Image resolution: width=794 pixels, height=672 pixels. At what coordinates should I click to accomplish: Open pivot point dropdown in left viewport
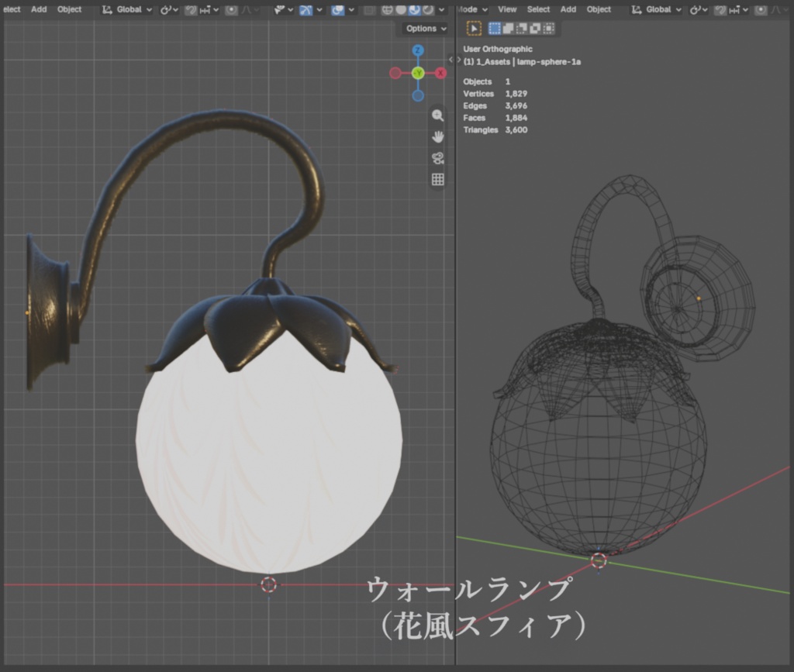169,9
